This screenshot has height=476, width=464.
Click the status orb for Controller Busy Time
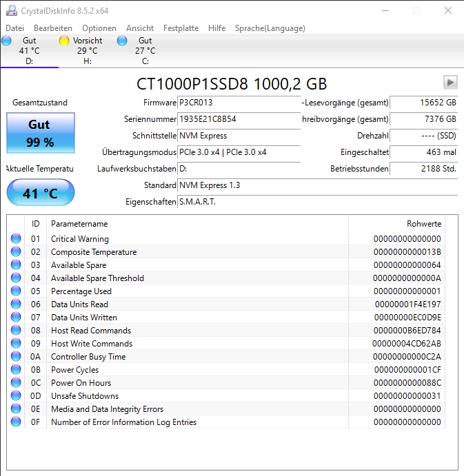16,356
